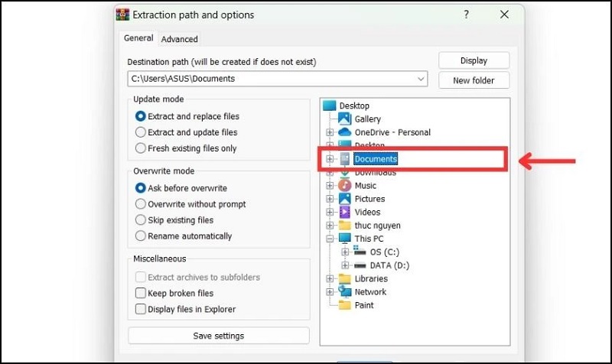612x364 pixels.
Task: Tick Display files in Explorer checkbox
Action: pyautogui.click(x=141, y=309)
